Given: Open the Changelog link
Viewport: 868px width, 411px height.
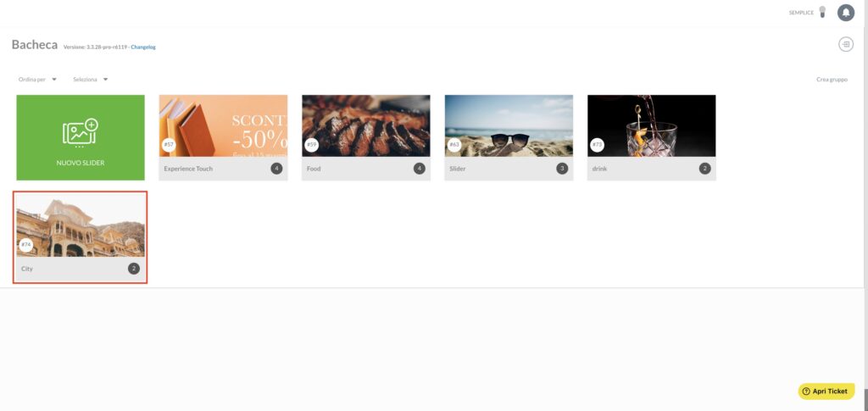Looking at the screenshot, I should tap(143, 47).
